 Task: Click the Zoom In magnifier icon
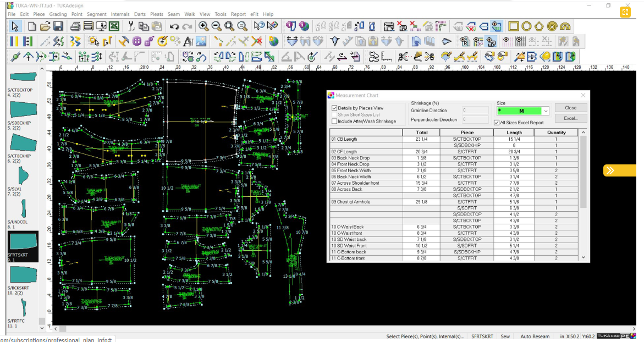point(203,26)
